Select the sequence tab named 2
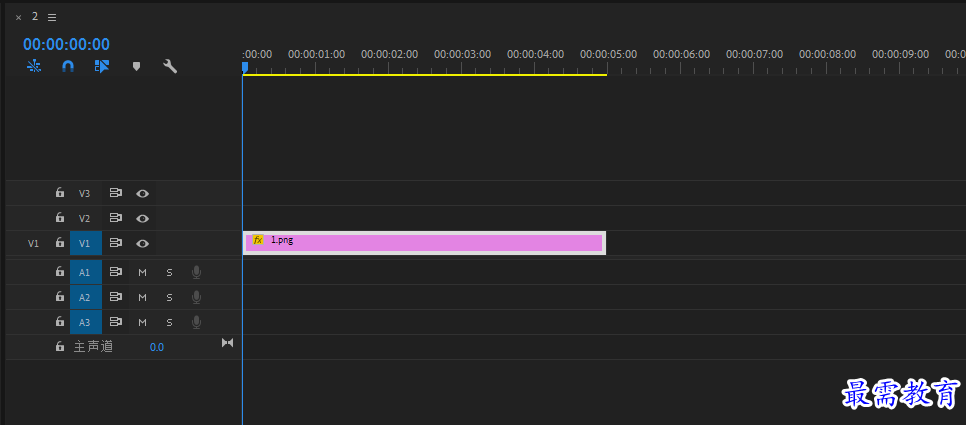Image resolution: width=966 pixels, height=425 pixels. 35,17
